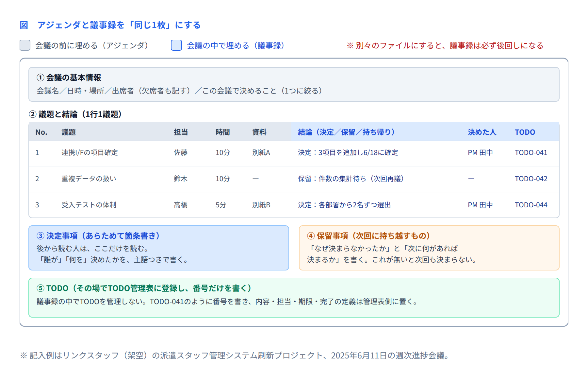Click the 高橋 cell
Screen dimensions: 588x382
(x=181, y=205)
